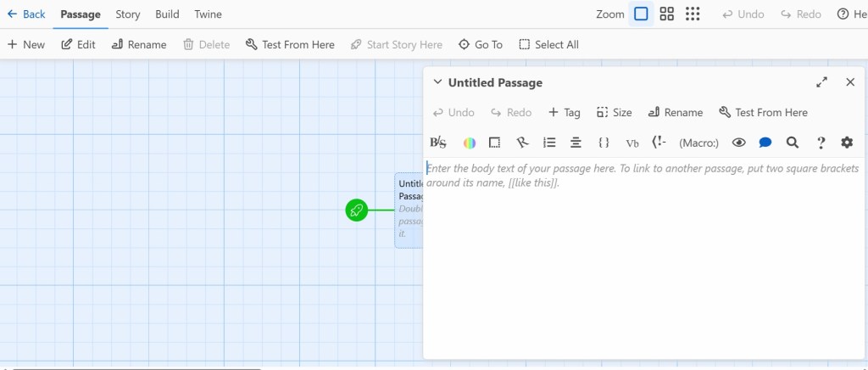Open the editor settings gear
Screen dimensions: 868x370
tap(847, 143)
